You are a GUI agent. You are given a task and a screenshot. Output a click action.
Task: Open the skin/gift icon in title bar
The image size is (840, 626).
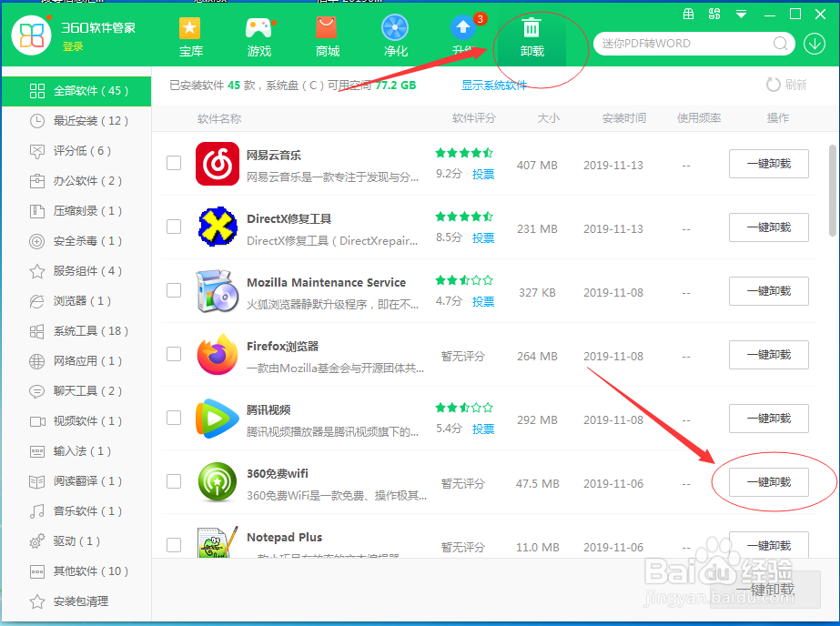(688, 14)
